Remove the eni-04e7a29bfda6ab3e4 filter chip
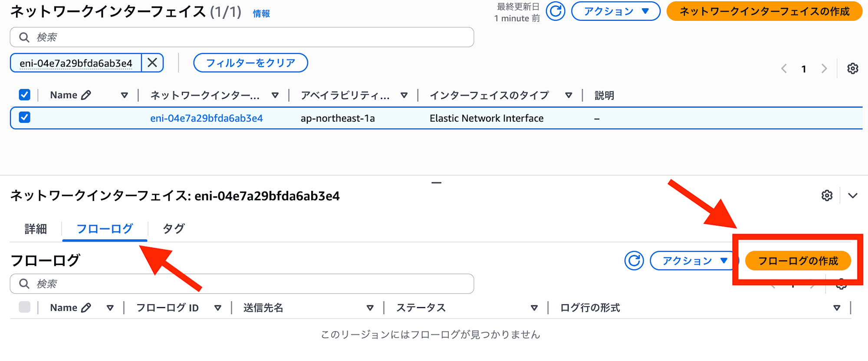Image resolution: width=868 pixels, height=361 pixels. [x=152, y=63]
